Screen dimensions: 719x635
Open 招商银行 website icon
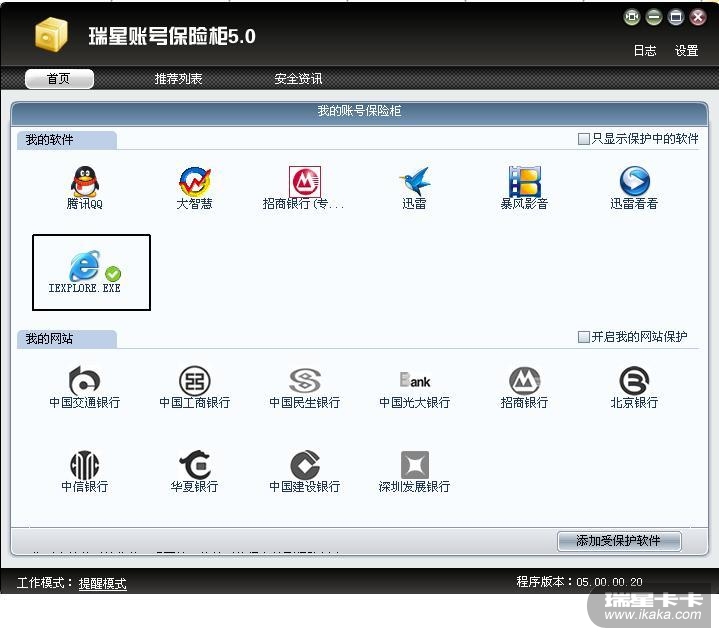pos(524,381)
